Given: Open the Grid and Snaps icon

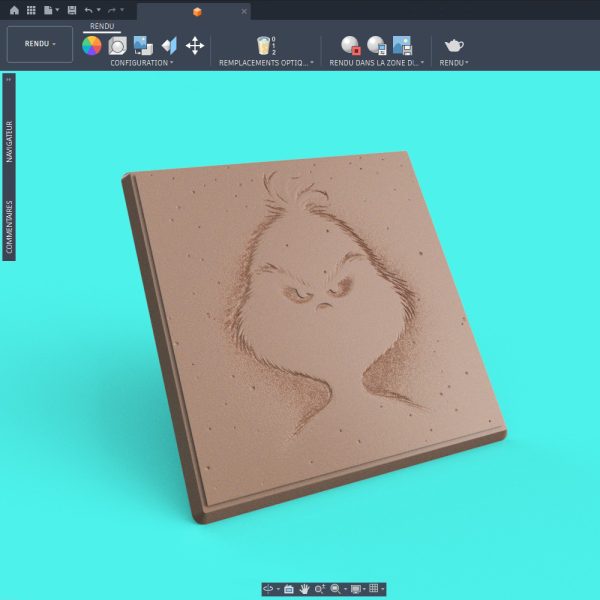Looking at the screenshot, I should (374, 589).
